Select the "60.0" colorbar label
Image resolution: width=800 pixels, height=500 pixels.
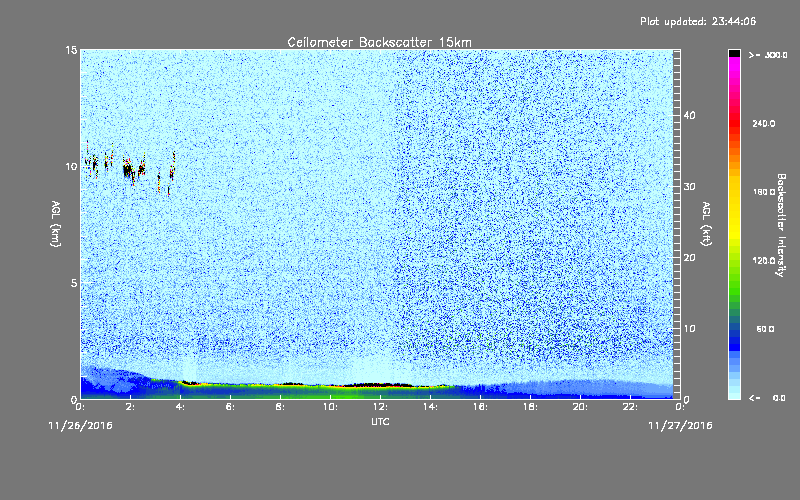click(x=765, y=329)
